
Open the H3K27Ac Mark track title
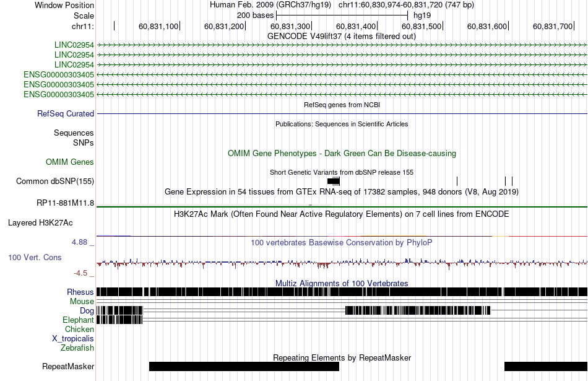point(342,214)
